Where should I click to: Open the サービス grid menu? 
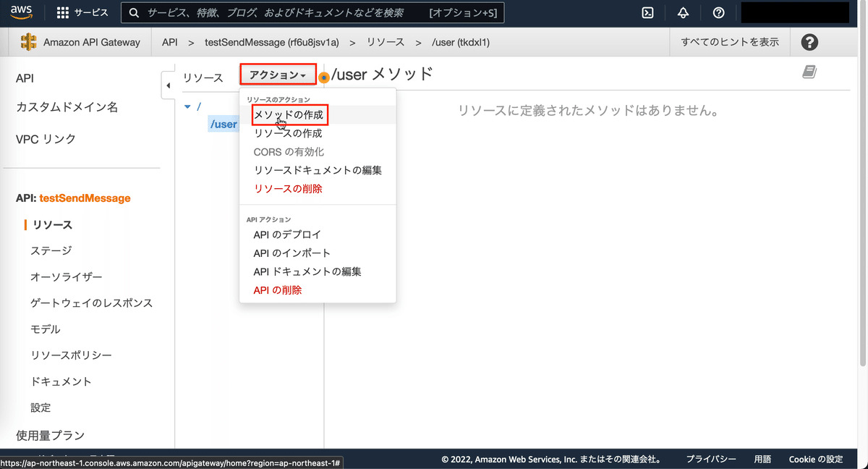coord(82,13)
